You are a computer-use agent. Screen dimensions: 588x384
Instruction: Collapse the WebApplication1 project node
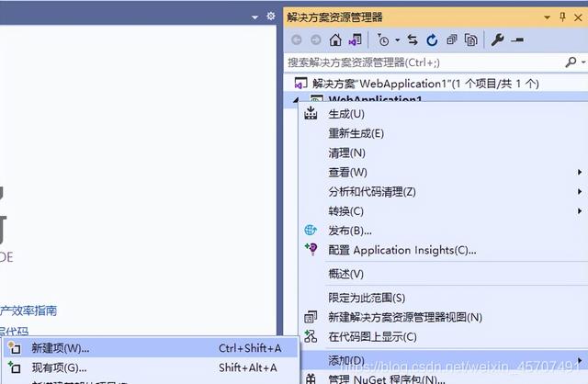296,100
